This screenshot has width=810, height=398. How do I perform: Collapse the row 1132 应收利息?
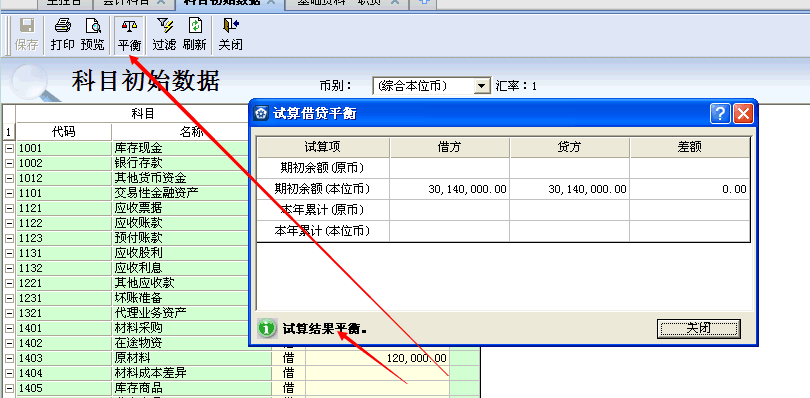point(9,268)
